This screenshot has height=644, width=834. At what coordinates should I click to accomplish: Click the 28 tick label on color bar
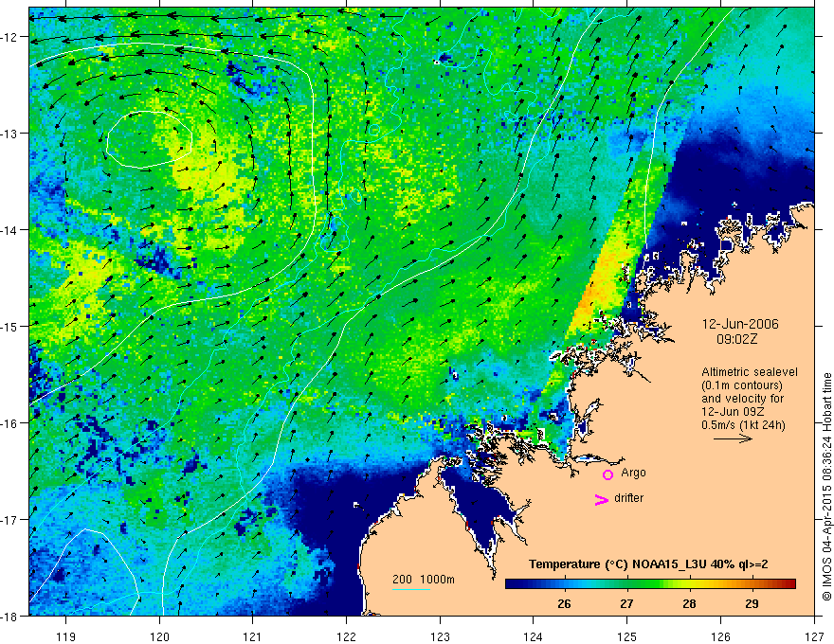coord(689,603)
